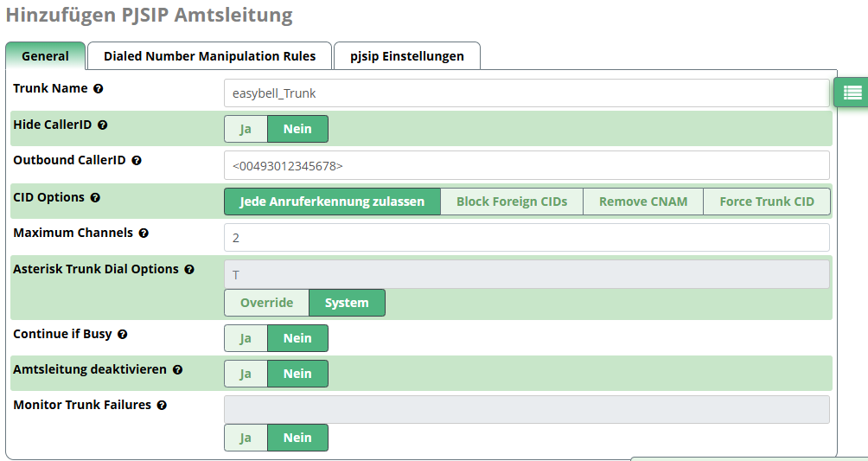Click the Maximum Channels help icon
868x461 pixels.
coord(144,234)
